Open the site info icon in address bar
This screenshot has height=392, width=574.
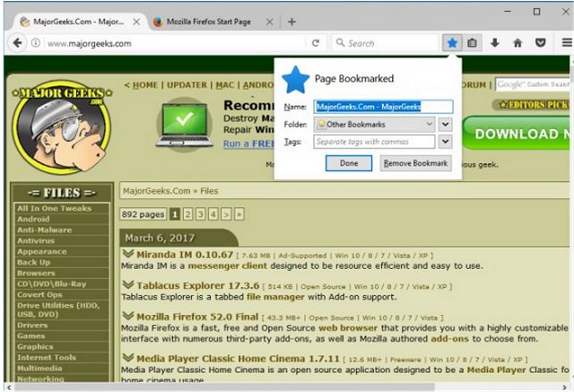click(x=36, y=43)
